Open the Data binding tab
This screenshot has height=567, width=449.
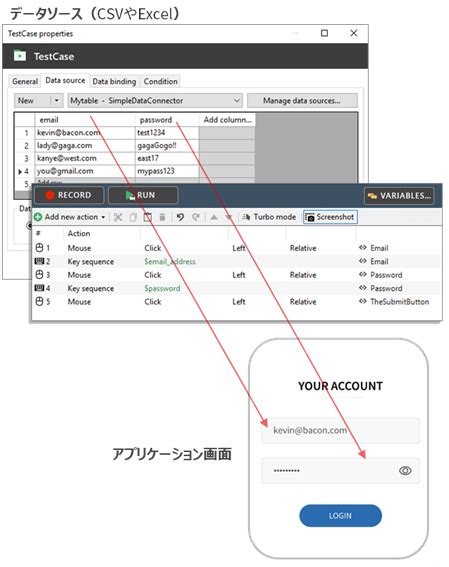pos(114,81)
